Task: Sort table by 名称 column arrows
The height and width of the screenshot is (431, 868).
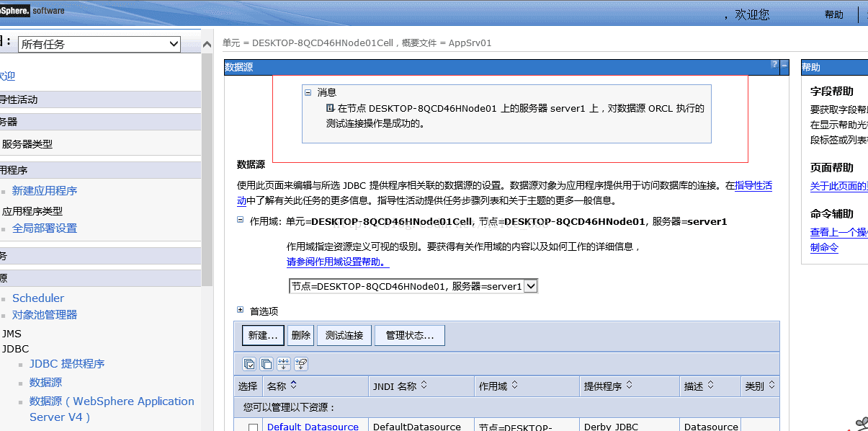Action: (x=293, y=386)
